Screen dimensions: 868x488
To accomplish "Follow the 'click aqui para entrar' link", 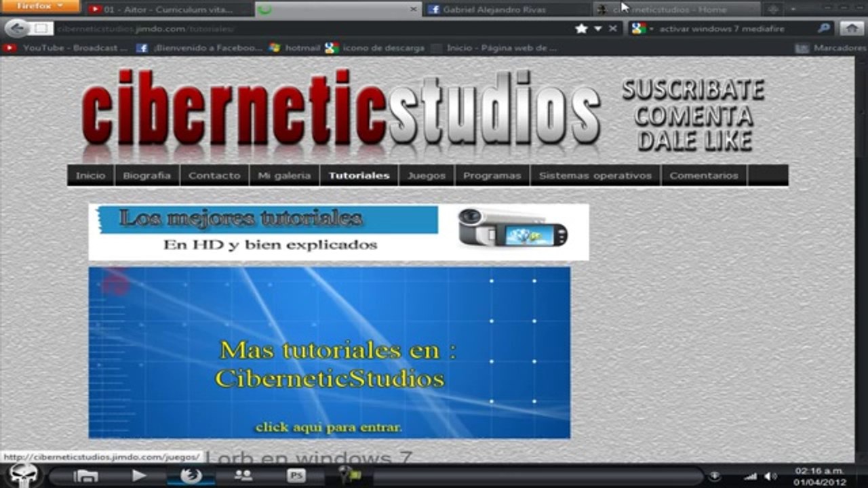I will tap(329, 427).
